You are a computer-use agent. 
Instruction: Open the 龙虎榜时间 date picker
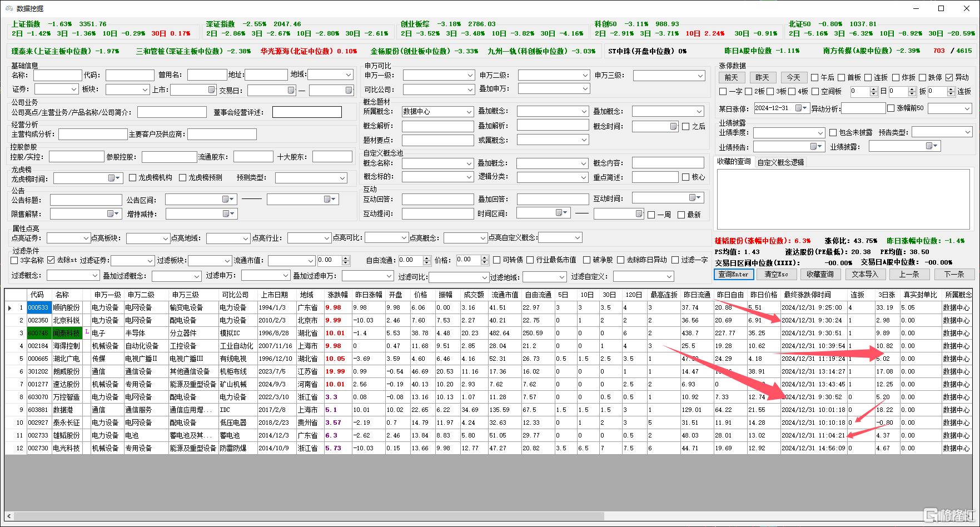[114, 178]
